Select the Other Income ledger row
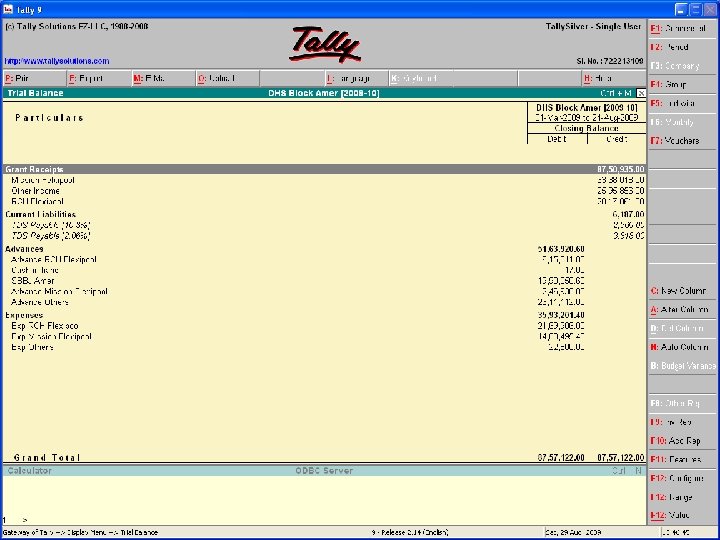This screenshot has width=720, height=540. [x=324, y=191]
